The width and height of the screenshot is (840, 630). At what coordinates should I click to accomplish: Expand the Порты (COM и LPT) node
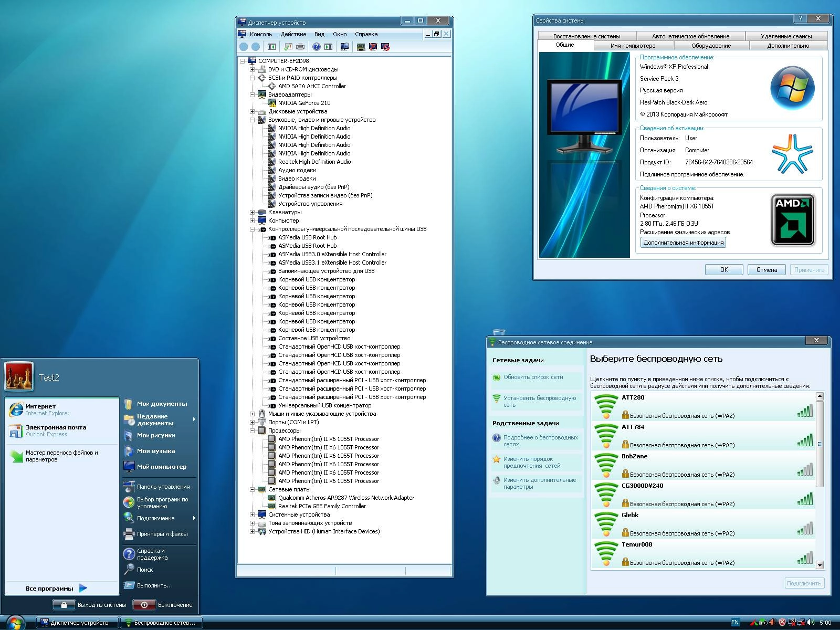(x=253, y=422)
